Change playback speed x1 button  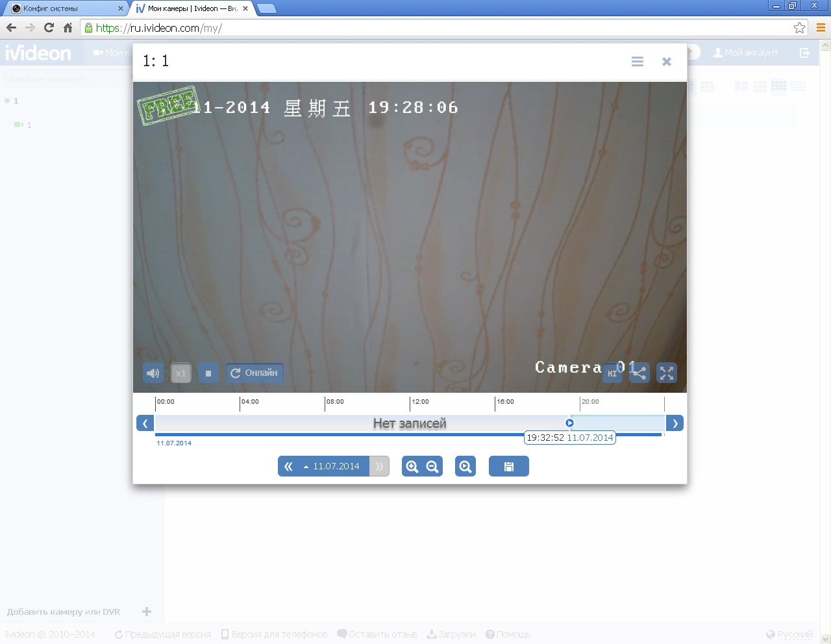click(181, 373)
